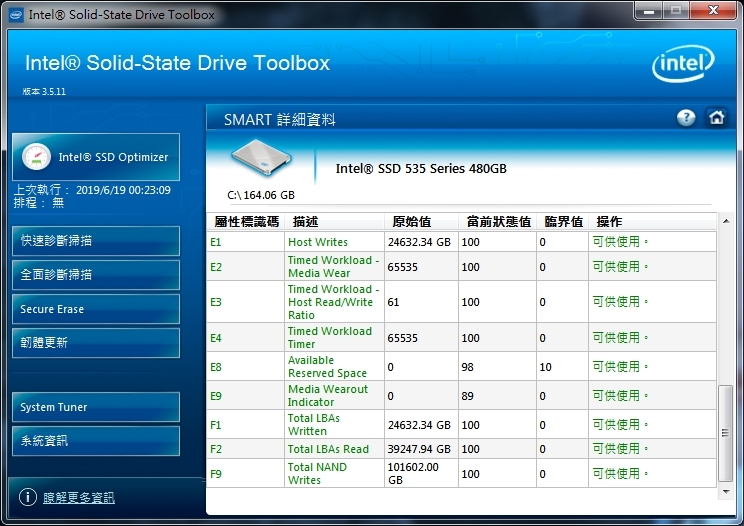Follow the 瞭解更多資訊 link
This screenshot has height=526, width=744.
pos(79,498)
